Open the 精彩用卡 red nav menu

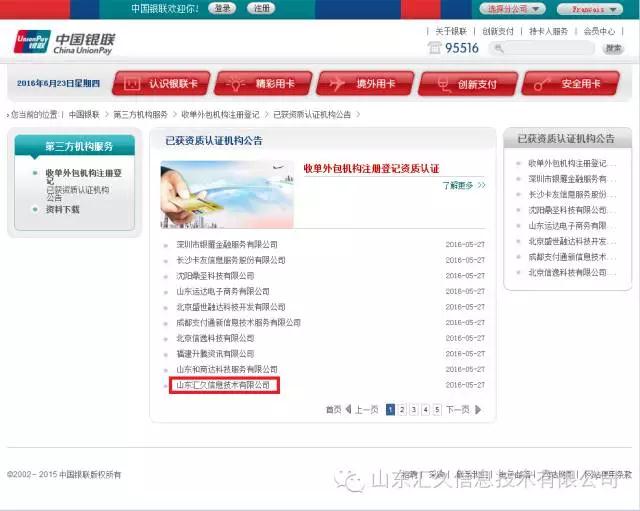click(x=263, y=84)
